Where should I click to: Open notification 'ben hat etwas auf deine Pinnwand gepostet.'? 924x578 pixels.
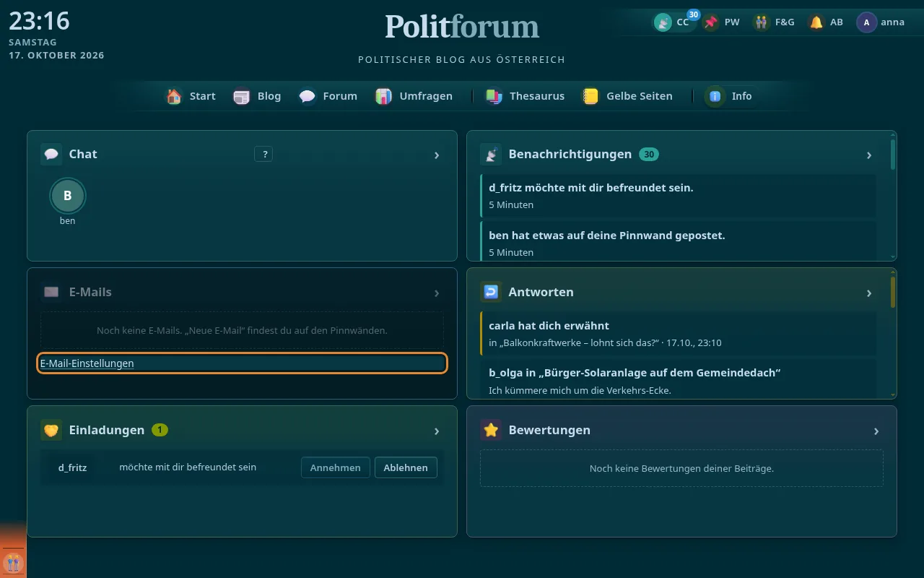pyautogui.click(x=678, y=241)
